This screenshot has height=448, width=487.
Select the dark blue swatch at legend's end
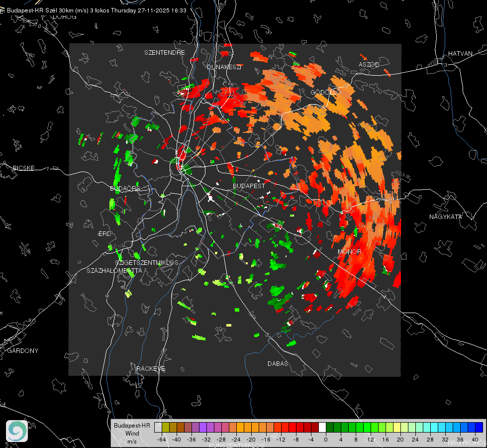point(479,428)
